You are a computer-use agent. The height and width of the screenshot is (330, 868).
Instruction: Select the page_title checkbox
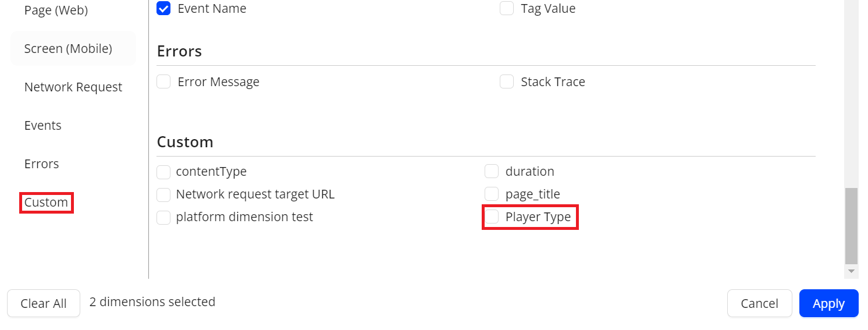[492, 194]
